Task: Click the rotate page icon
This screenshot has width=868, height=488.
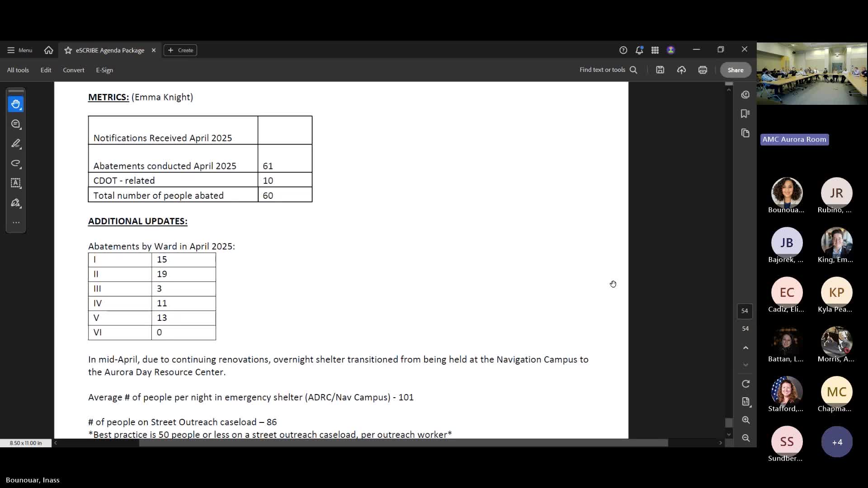Action: tap(745, 384)
